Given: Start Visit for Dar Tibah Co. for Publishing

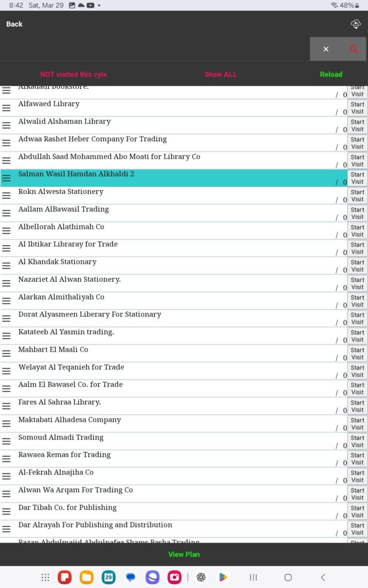Looking at the screenshot, I should (357, 511).
